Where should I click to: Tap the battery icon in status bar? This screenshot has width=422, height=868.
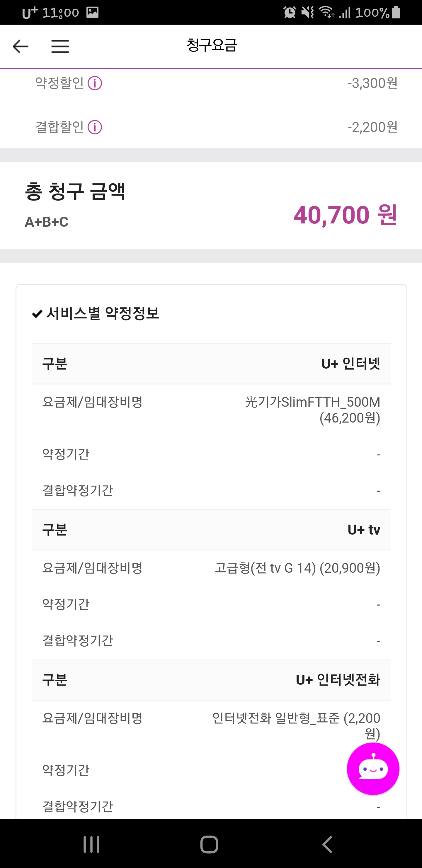tap(397, 13)
